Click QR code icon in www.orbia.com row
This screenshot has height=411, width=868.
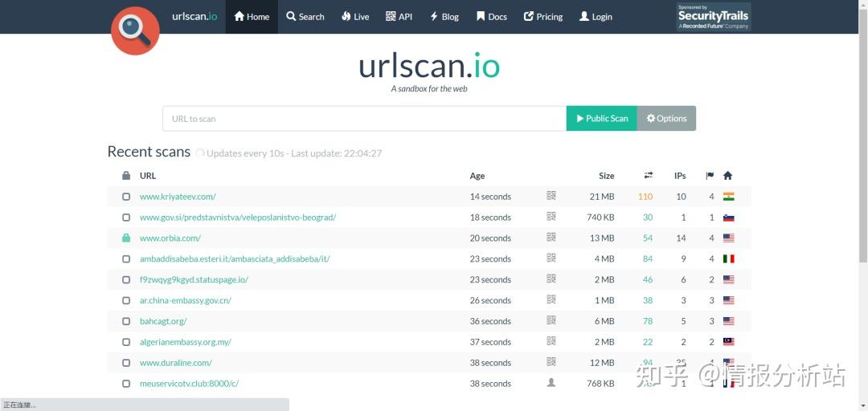point(551,237)
